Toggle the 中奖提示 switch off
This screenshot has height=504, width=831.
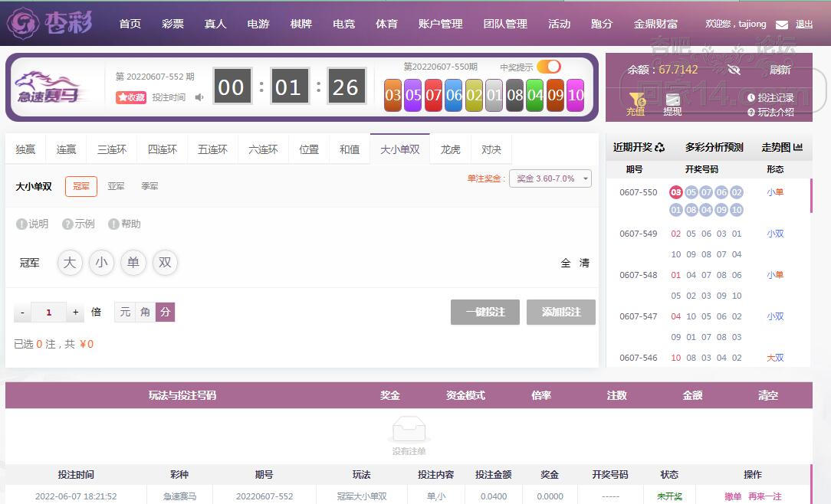[x=547, y=66]
